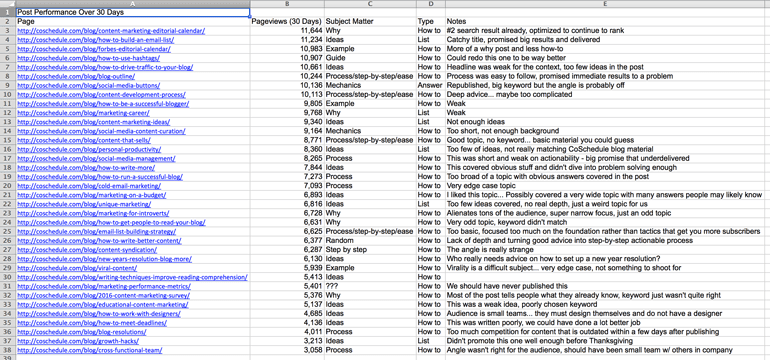Open the blog-outline link

click(x=76, y=76)
